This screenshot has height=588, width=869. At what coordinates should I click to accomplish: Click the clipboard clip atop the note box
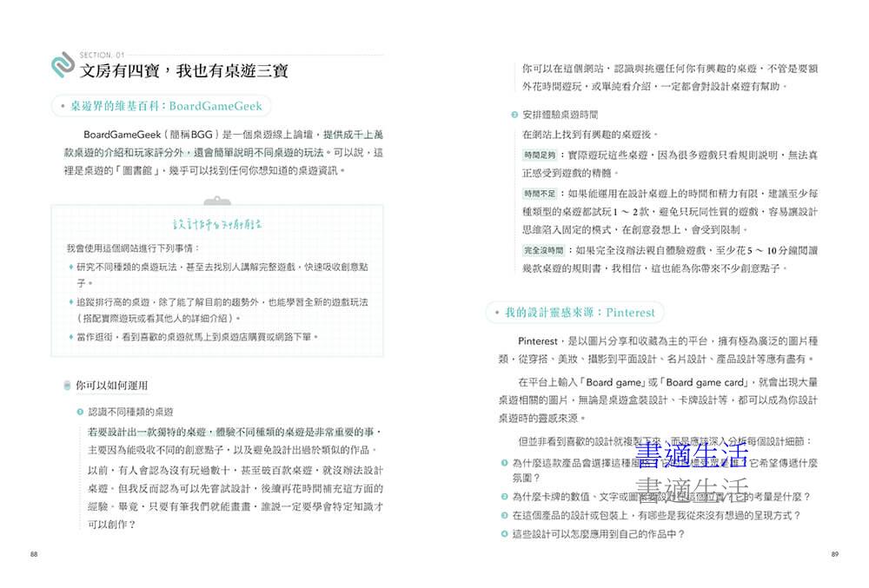click(x=217, y=201)
